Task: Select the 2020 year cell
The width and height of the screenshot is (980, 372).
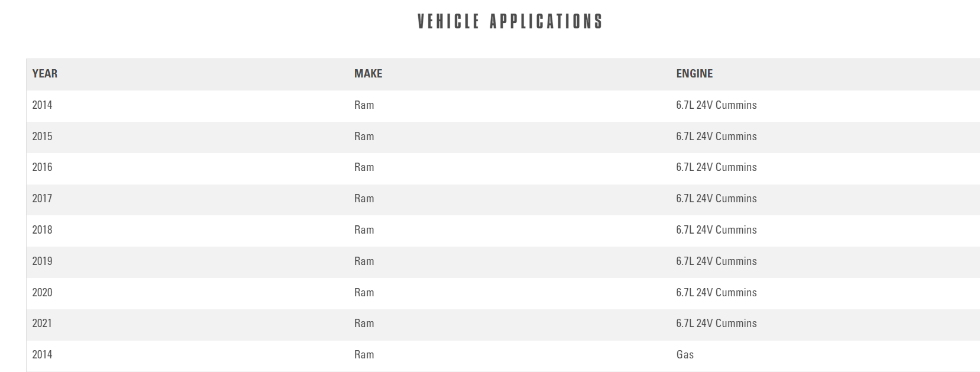Action: point(42,293)
